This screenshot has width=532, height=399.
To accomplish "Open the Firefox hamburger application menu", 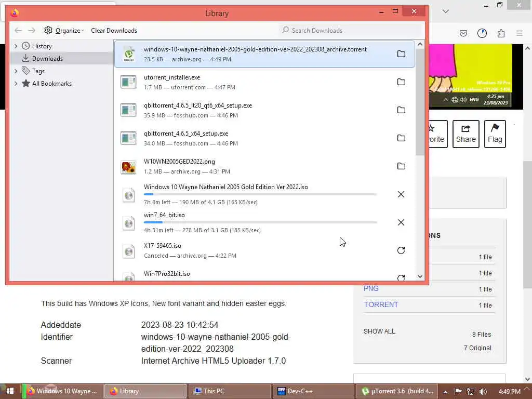I will pyautogui.click(x=520, y=33).
